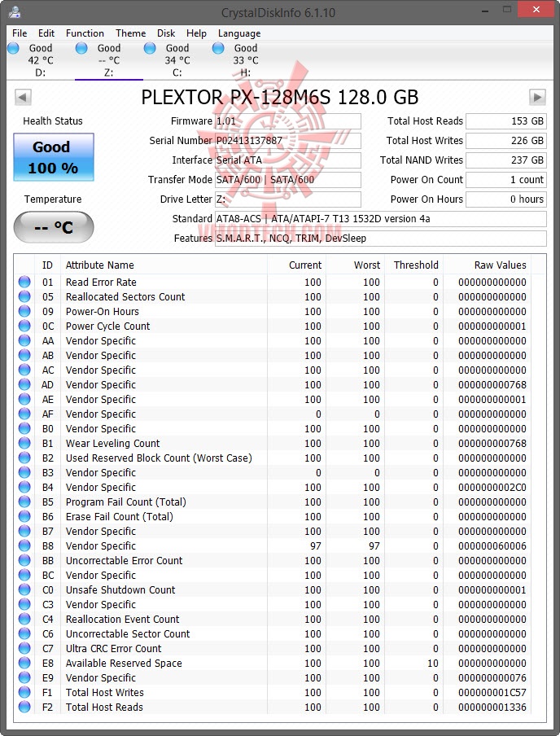Click status icon for 01 Read Error Rate
The height and width of the screenshot is (736, 560).
pos(24,282)
